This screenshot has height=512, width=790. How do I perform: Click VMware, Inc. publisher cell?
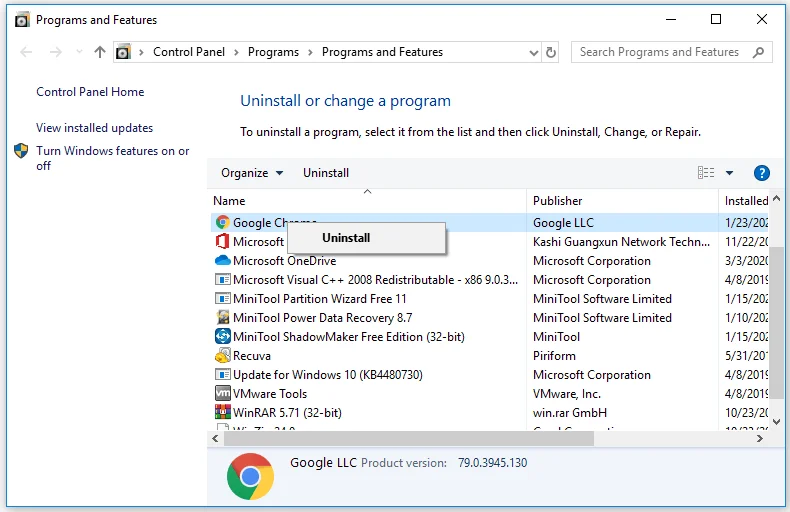(x=567, y=394)
